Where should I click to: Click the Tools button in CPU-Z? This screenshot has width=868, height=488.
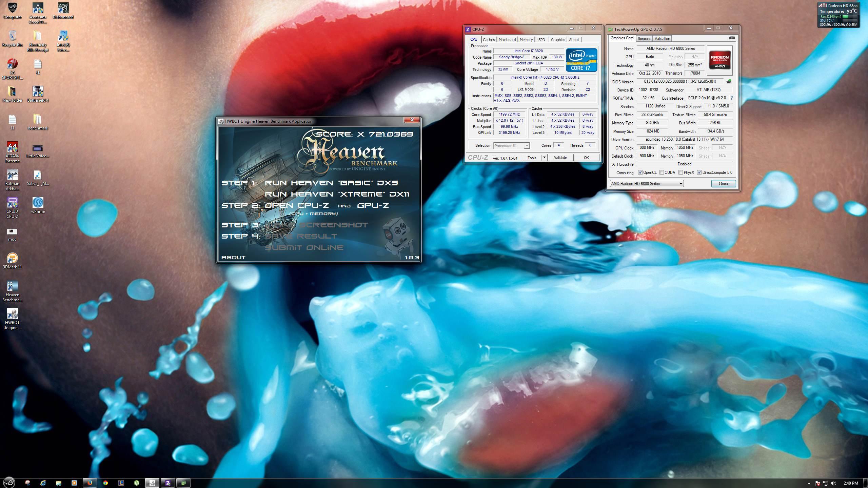point(532,158)
